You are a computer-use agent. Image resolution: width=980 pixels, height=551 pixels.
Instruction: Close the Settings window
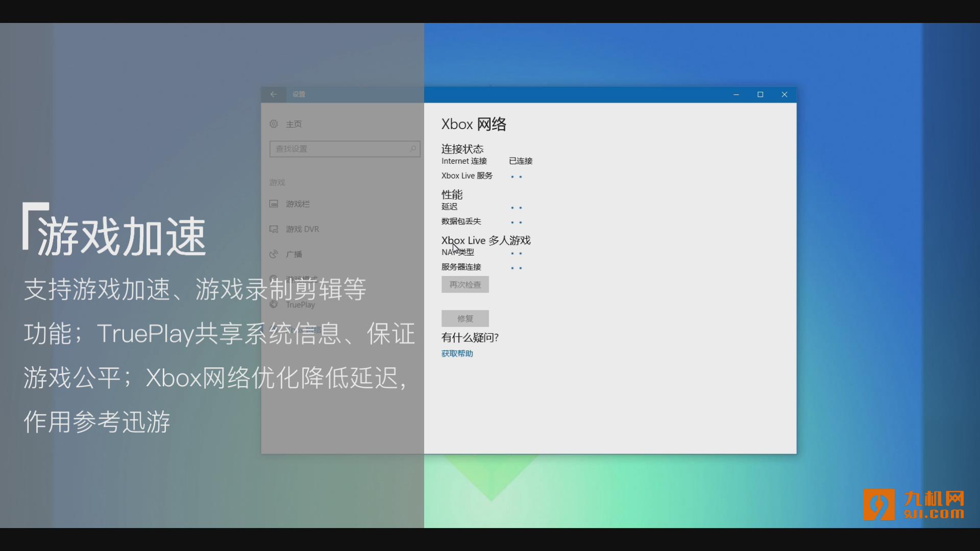click(785, 94)
